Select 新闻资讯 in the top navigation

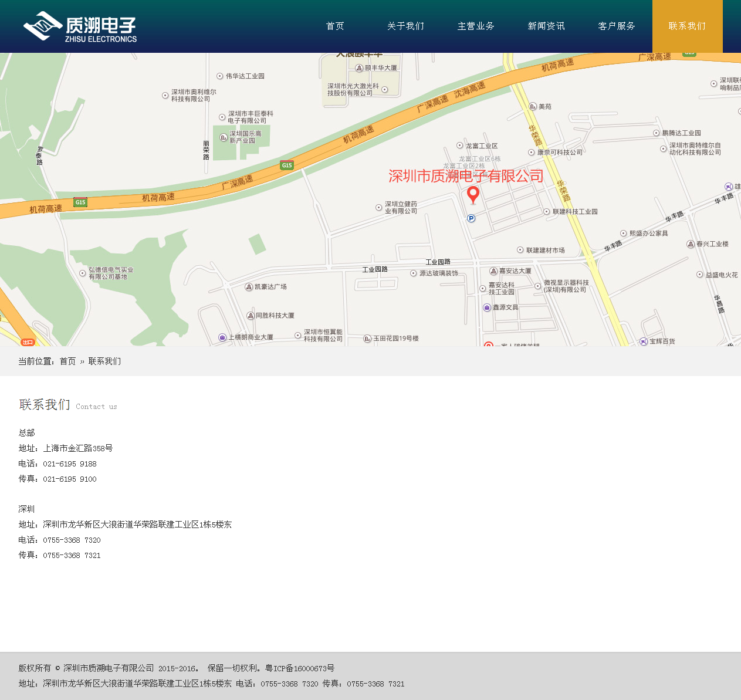[x=546, y=26]
